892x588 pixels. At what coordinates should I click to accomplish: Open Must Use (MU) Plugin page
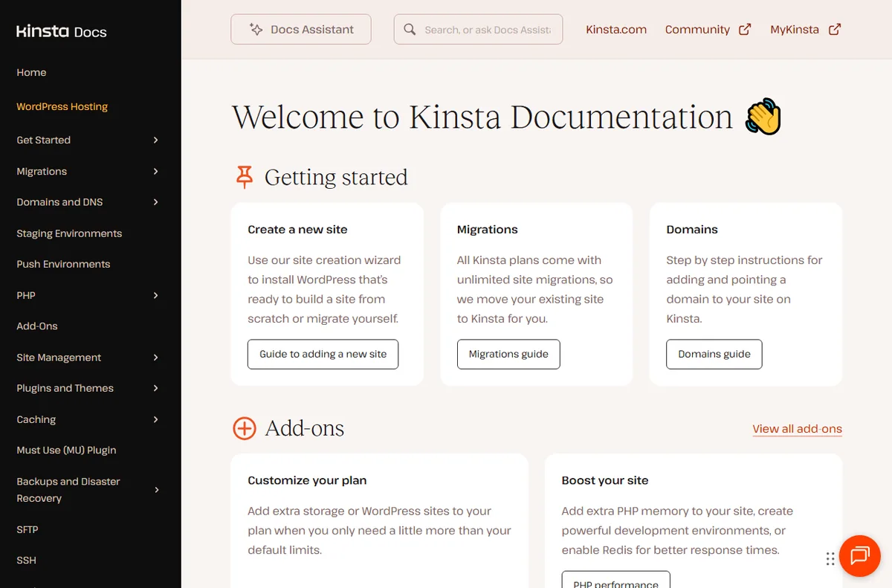pos(66,450)
